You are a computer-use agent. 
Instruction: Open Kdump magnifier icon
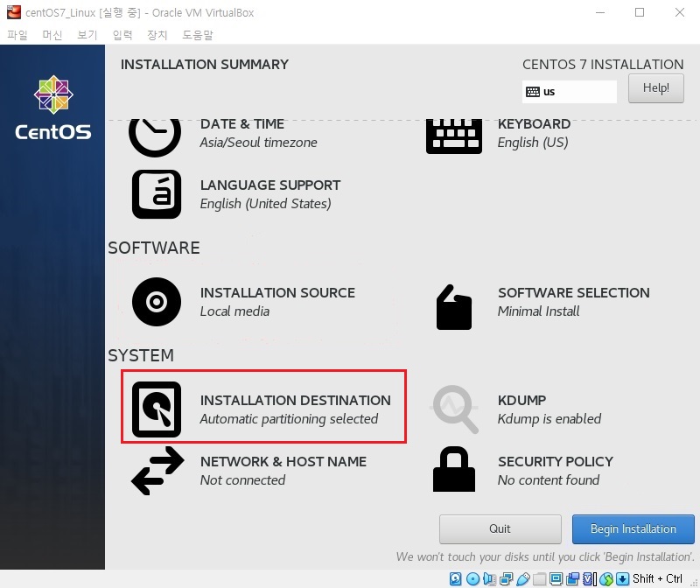[455, 409]
